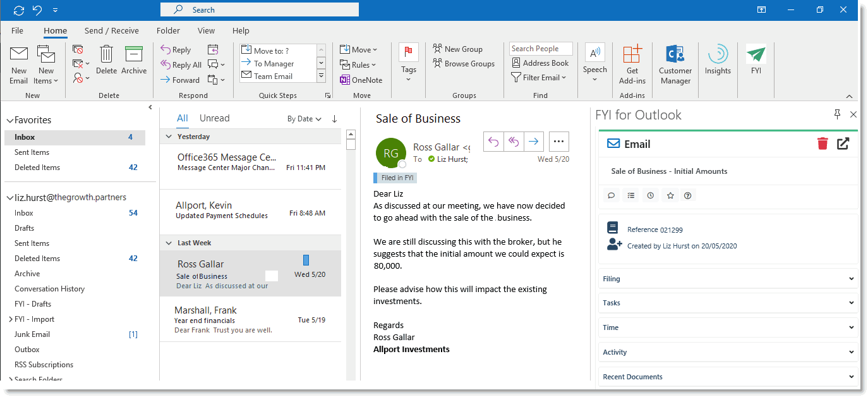Open the Filter Email dropdown
Screen dimensions: 868x397
(539, 78)
